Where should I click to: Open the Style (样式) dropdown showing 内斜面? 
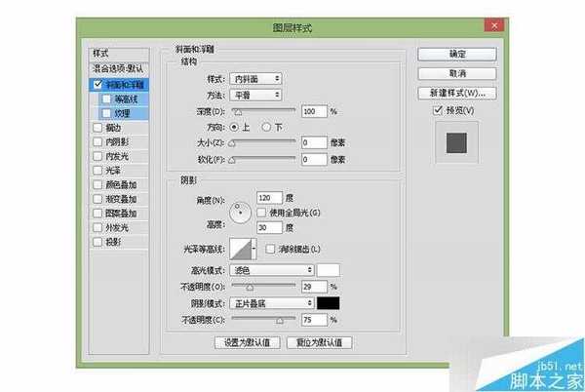pos(258,78)
